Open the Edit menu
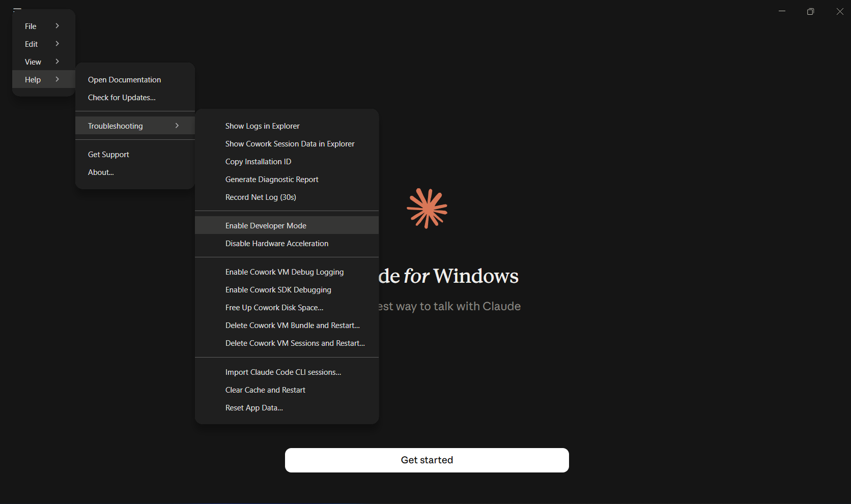 point(44,44)
